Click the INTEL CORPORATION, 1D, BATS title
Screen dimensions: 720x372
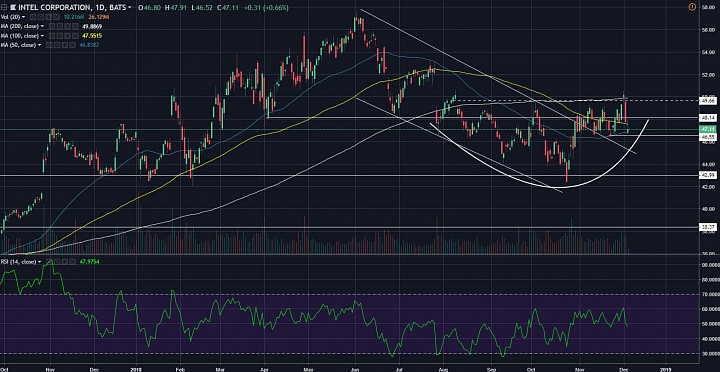[x=72, y=7]
